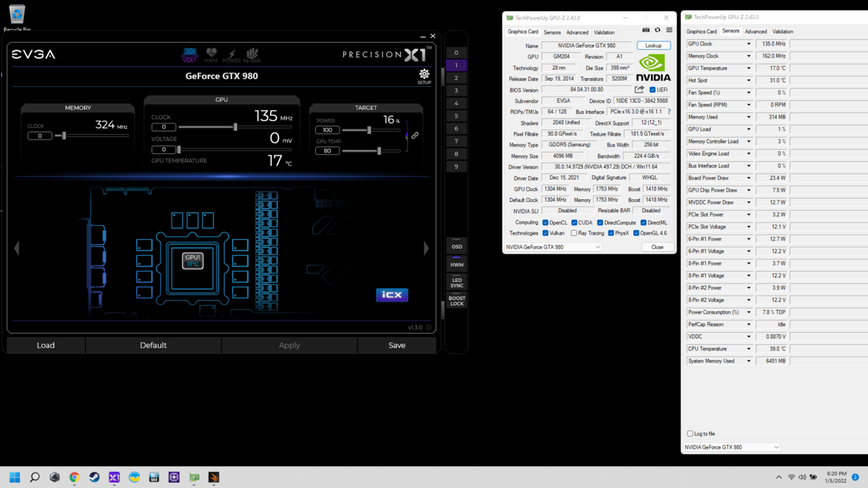
Task: Click the Re-BAR icon in the header
Action: (252, 54)
